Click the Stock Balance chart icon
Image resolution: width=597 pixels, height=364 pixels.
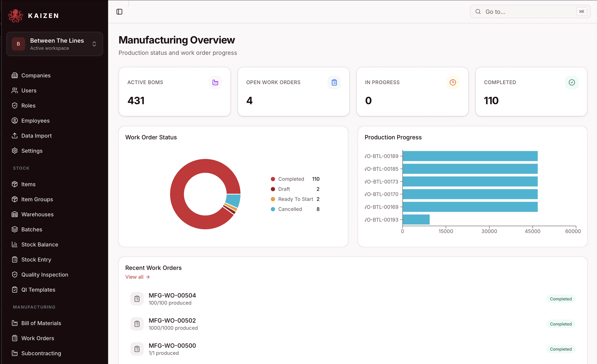click(15, 244)
